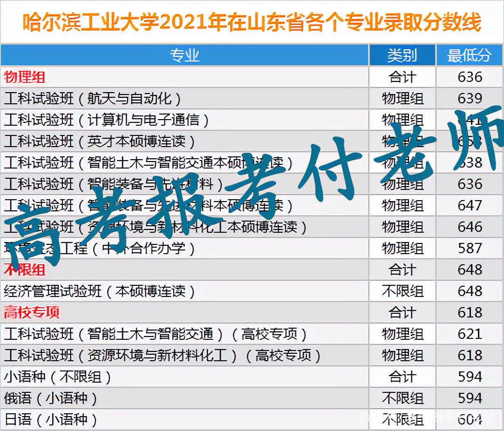Click the 合计 cell beside 高校专项

(x=402, y=312)
